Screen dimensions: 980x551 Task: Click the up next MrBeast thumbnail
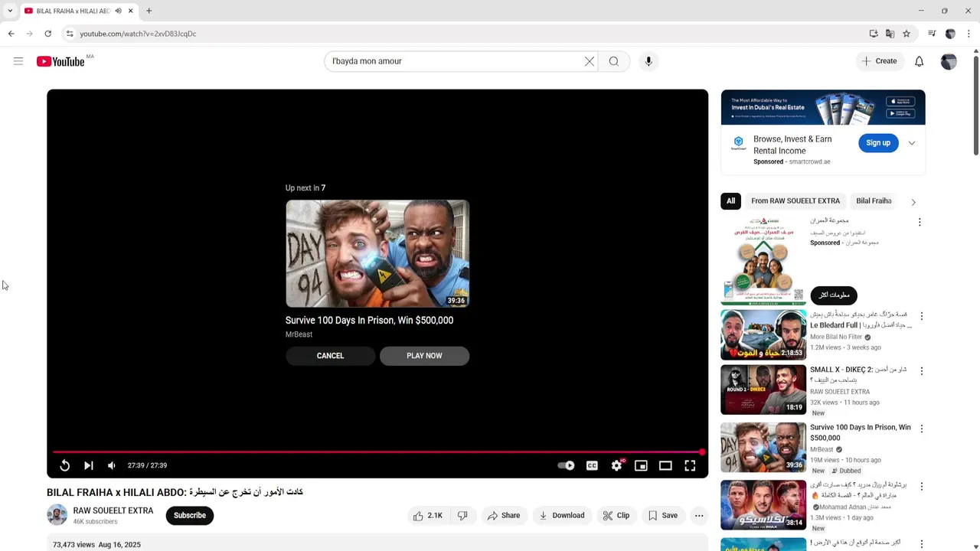377,253
